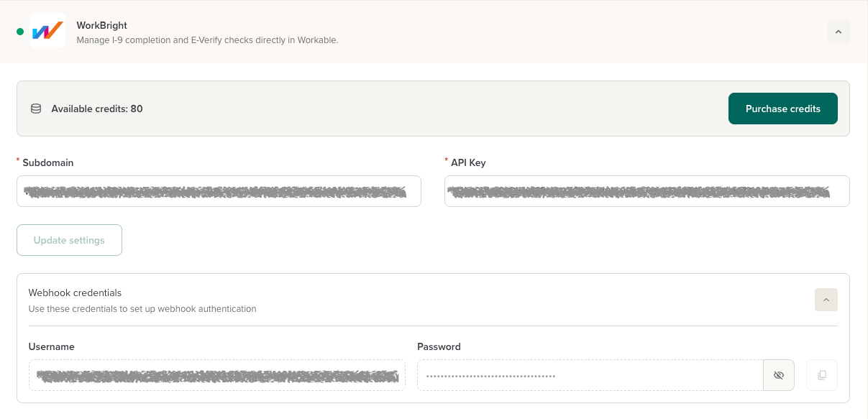Click the Username label

click(52, 346)
